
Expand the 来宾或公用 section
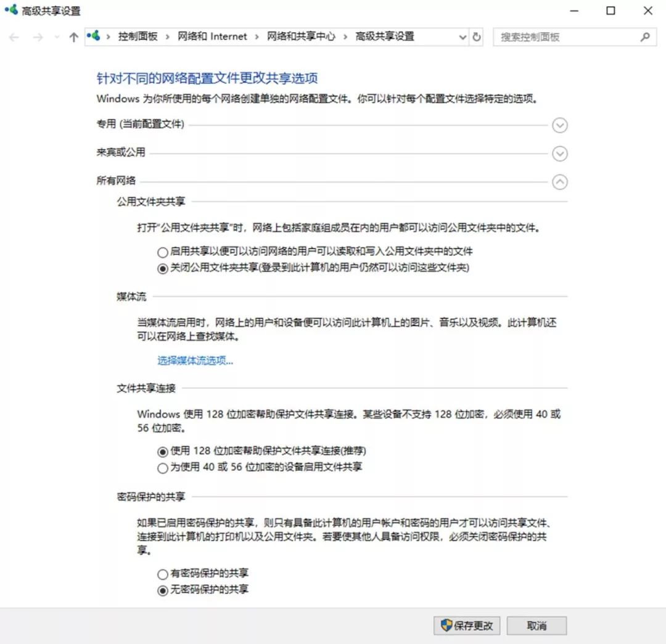tap(560, 153)
